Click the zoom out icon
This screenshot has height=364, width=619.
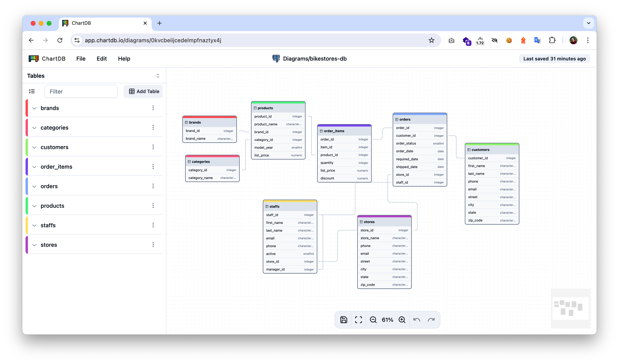pyautogui.click(x=373, y=320)
